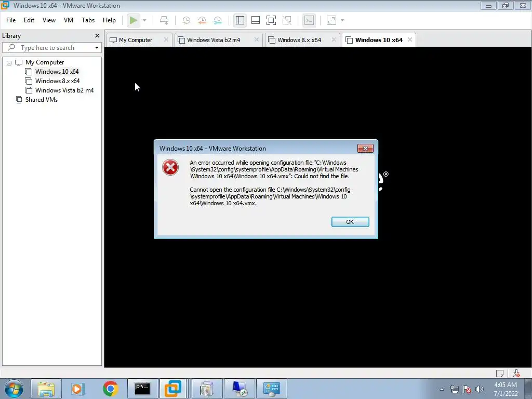Toggle the Show Library sidebar icon
This screenshot has width=532, height=399.
(240, 20)
